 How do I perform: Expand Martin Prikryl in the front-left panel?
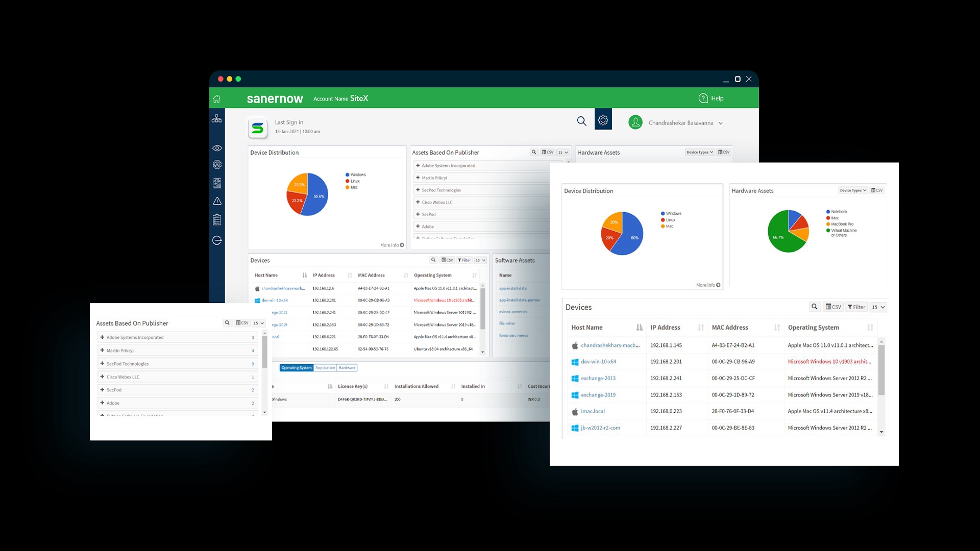click(102, 350)
